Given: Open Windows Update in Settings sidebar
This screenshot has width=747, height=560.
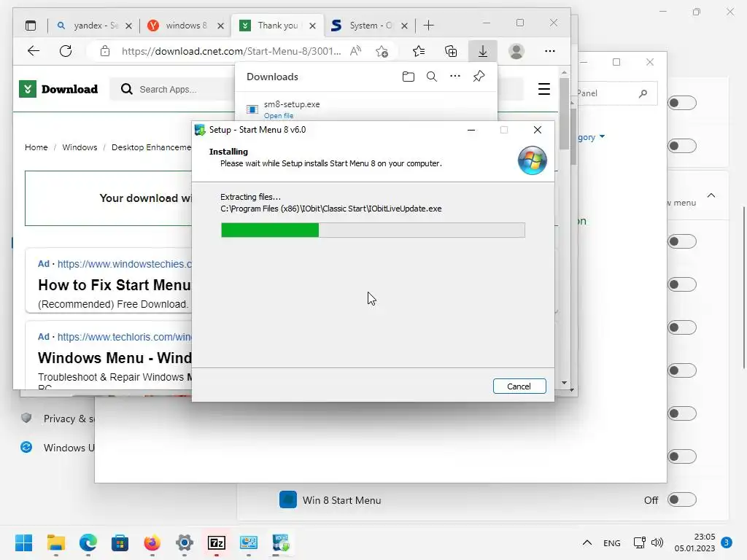Looking at the screenshot, I should coord(57,448).
